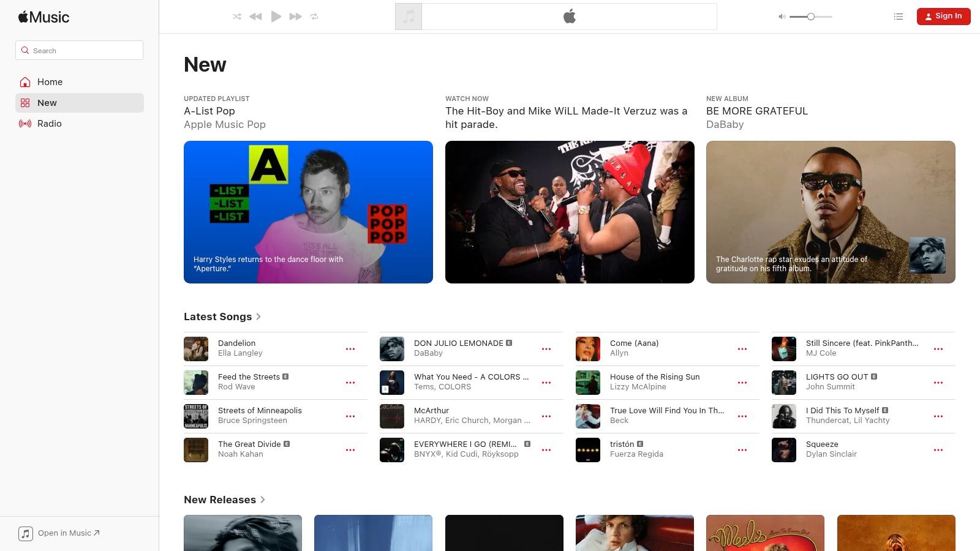Image resolution: width=980 pixels, height=551 pixels.
Task: Click the Sign In button
Action: [x=943, y=16]
